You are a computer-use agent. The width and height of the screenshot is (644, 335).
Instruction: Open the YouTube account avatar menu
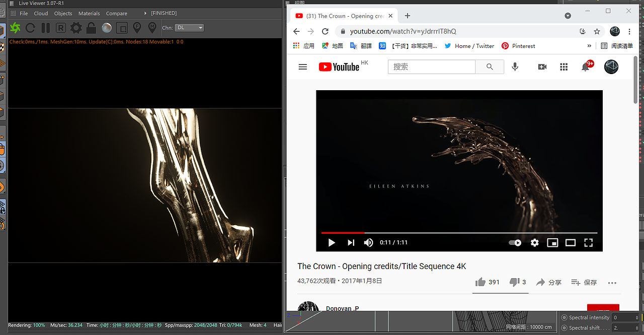[x=611, y=66]
